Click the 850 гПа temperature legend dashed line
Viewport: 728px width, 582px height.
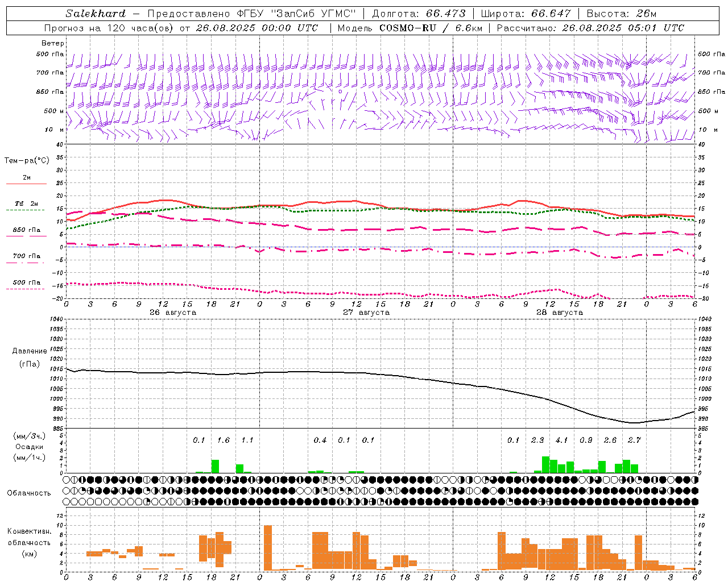pos(26,236)
